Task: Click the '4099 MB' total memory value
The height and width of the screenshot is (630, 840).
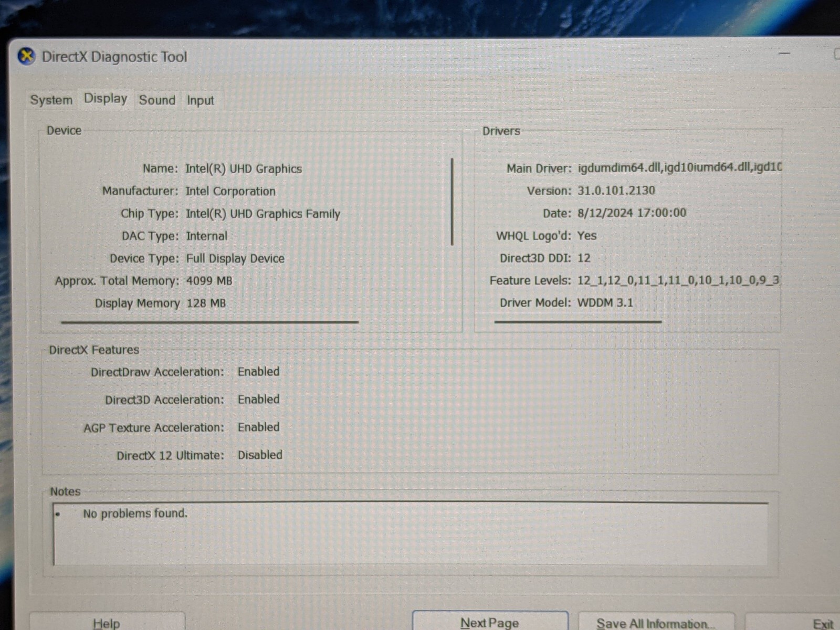Action: pos(209,281)
